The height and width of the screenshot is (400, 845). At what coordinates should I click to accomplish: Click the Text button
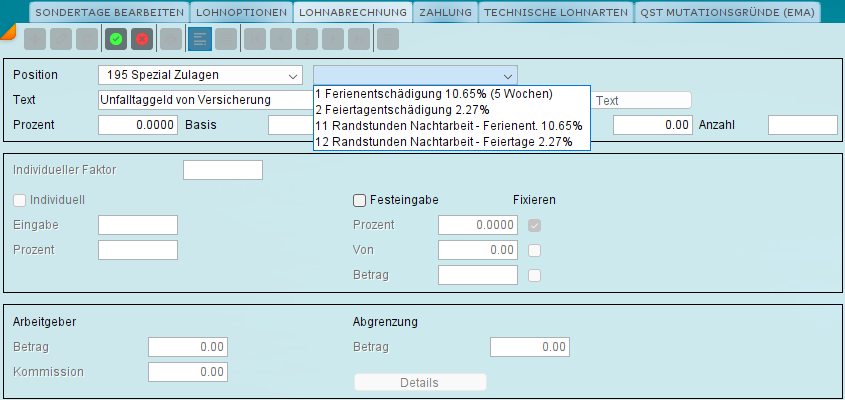click(x=641, y=101)
